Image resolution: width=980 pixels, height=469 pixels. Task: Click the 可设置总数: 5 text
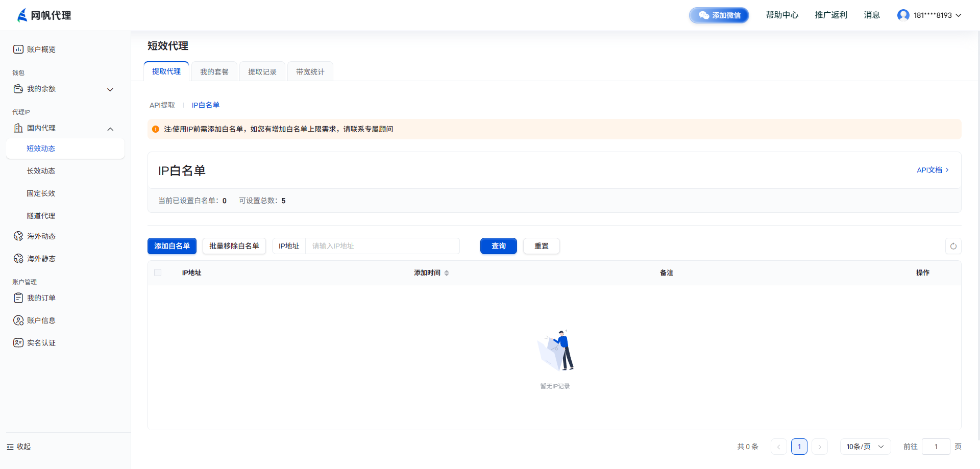(262, 201)
